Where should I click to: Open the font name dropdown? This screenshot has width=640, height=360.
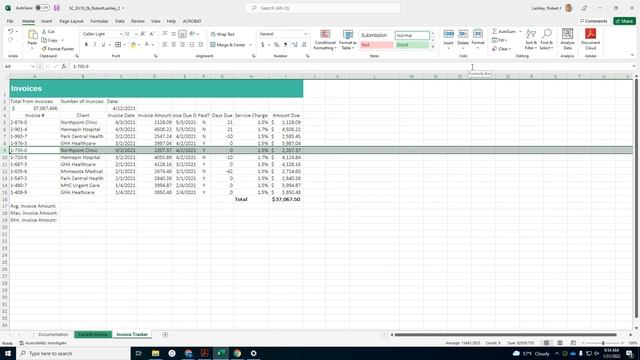[120, 34]
